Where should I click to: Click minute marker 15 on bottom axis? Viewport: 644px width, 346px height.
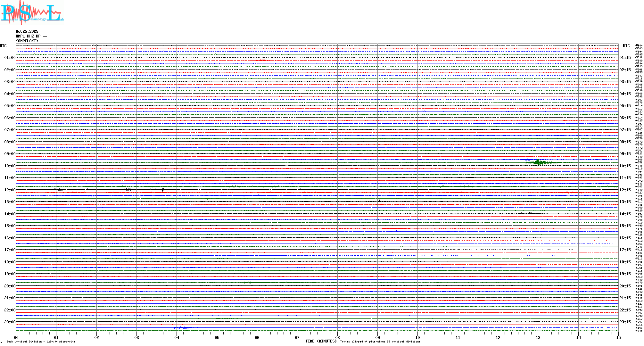[x=618, y=337]
